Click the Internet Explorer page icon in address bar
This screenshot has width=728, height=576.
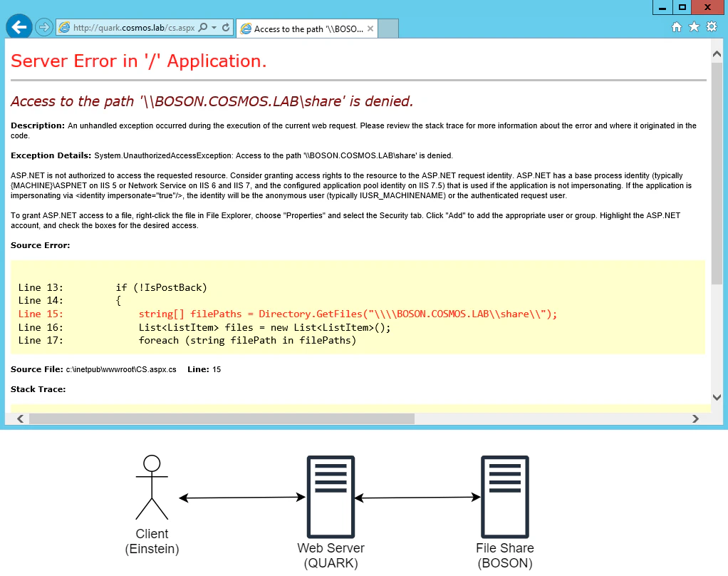(x=65, y=27)
